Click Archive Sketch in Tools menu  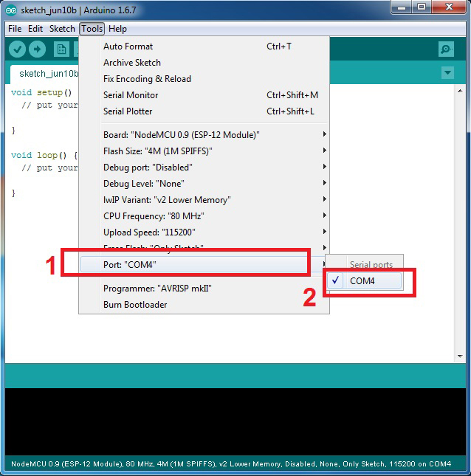(132, 63)
